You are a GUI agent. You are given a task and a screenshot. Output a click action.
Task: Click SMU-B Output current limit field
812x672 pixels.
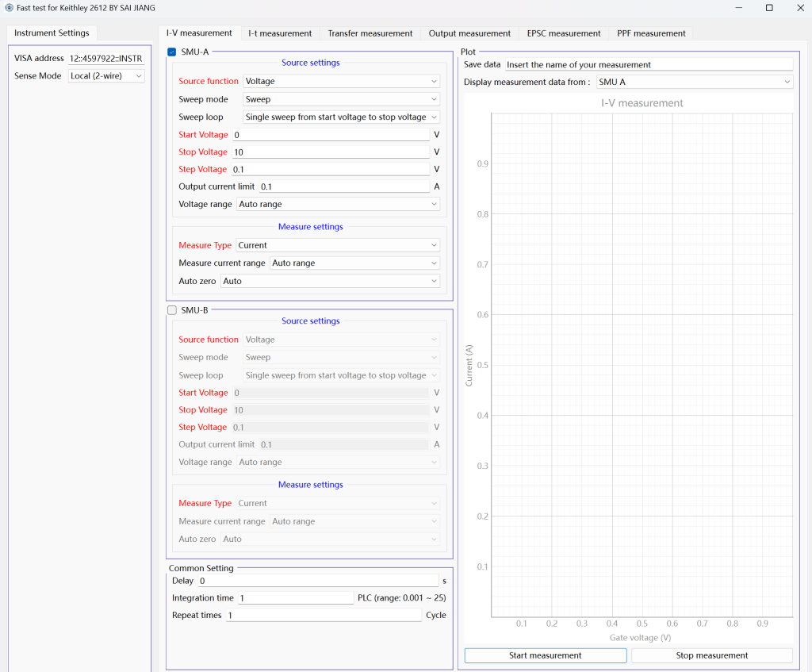(344, 444)
